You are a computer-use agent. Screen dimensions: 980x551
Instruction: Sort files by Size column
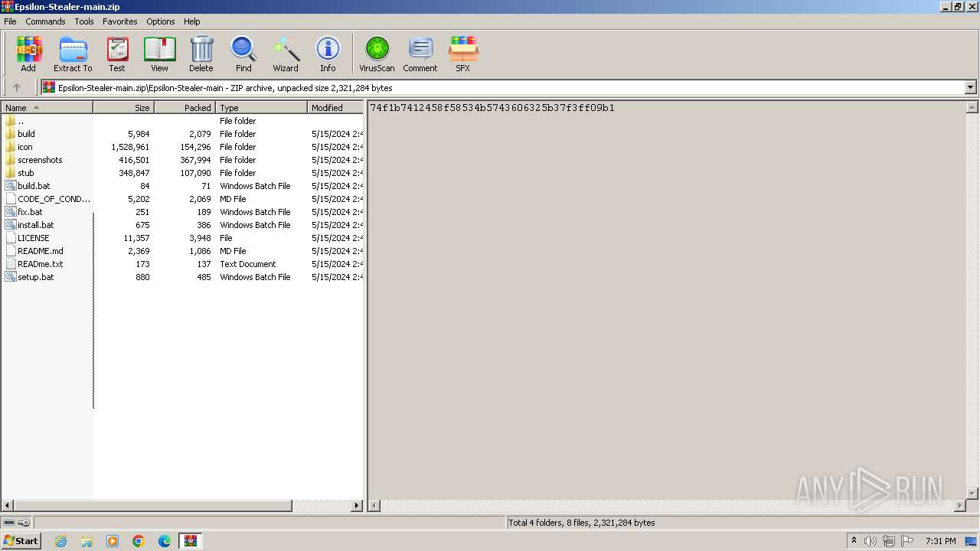click(124, 108)
